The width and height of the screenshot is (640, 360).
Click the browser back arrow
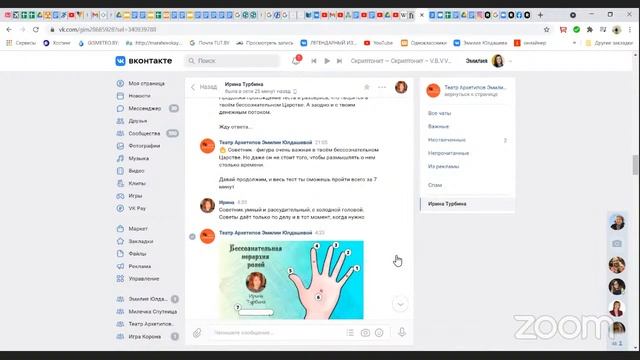coord(9,29)
